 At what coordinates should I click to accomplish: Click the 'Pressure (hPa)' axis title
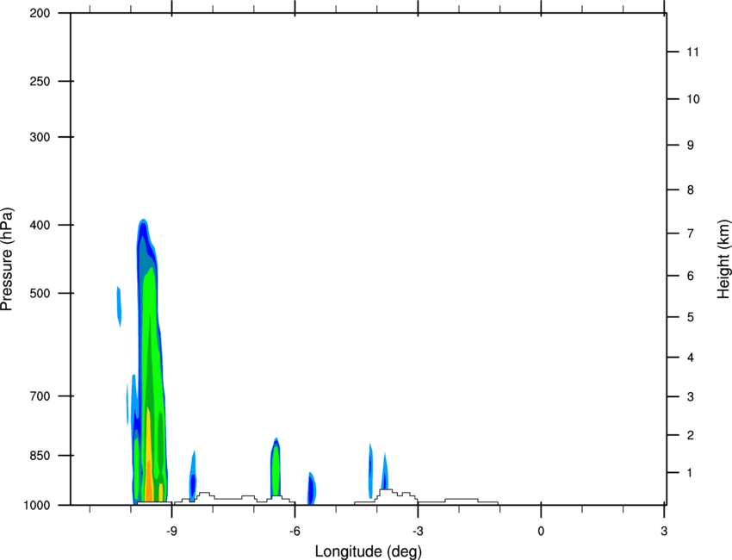click(7, 259)
